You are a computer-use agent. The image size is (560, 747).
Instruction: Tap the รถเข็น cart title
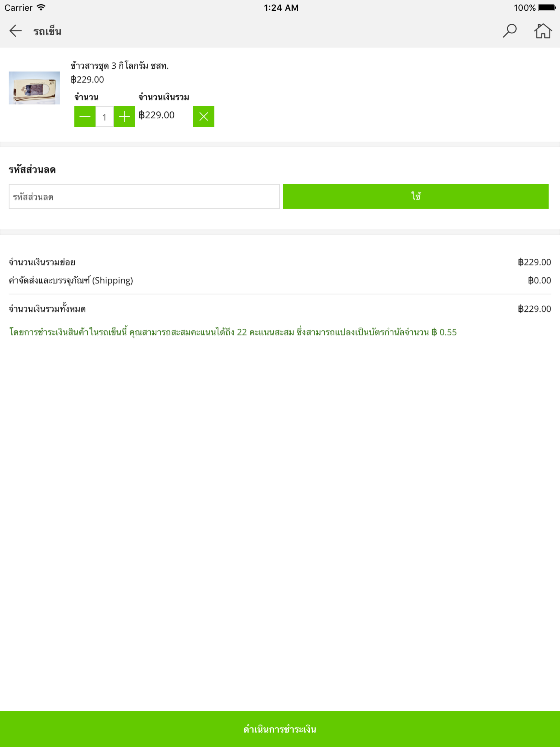coord(47,31)
